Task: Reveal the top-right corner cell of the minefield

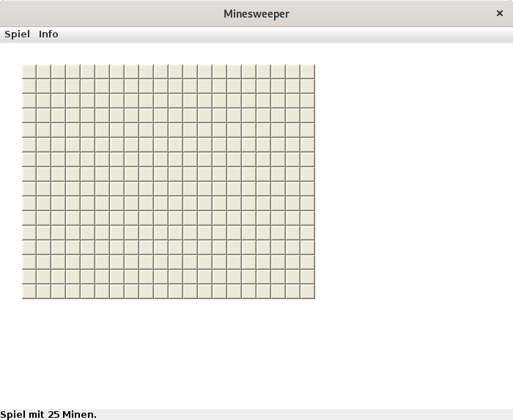Action: (x=308, y=72)
